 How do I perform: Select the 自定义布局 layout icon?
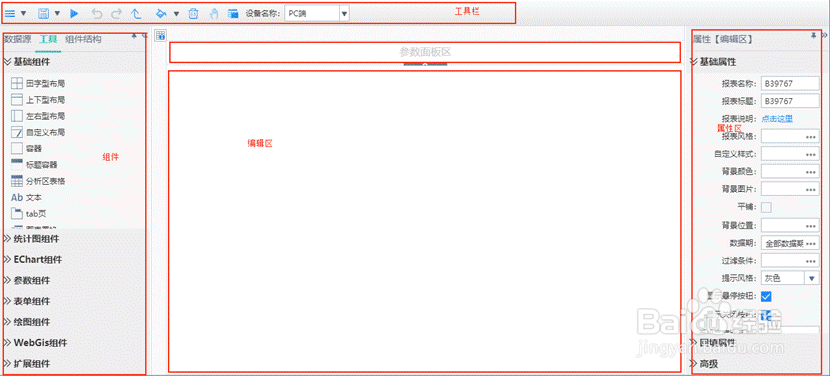[17, 132]
